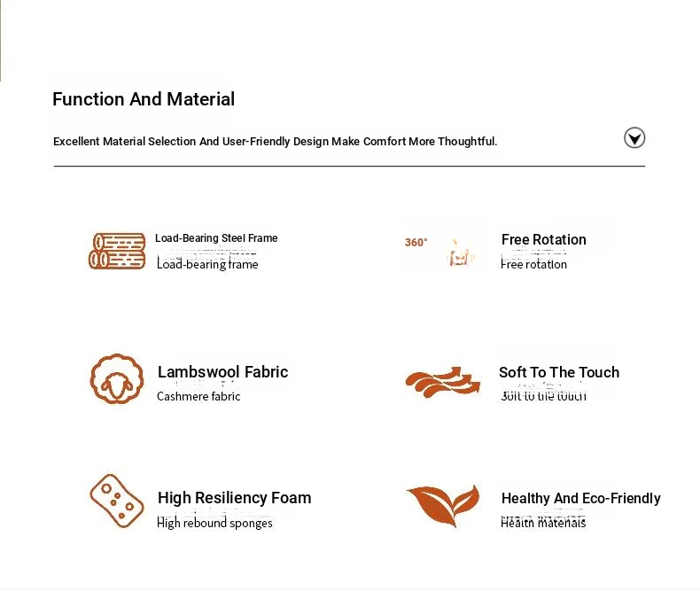Viewport: 700px width, 591px height.
Task: Click the High rebound sponges subtitle
Action: pyautogui.click(x=214, y=523)
